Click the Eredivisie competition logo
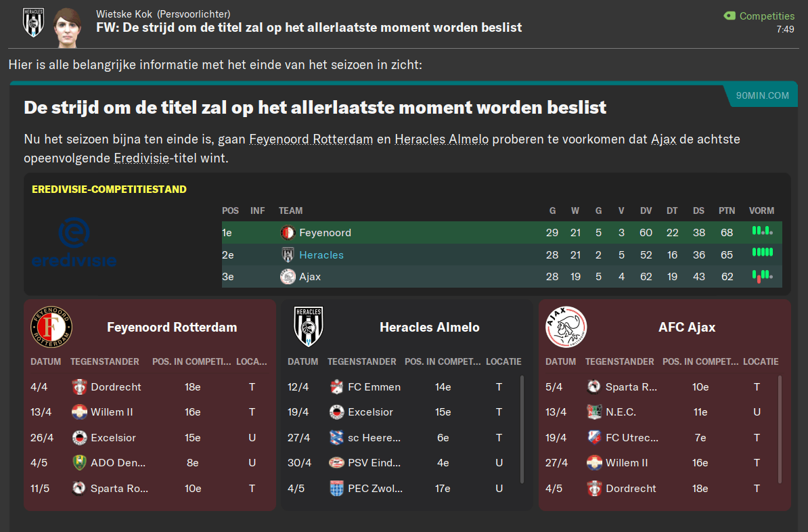The width and height of the screenshot is (808, 532). 74,242
